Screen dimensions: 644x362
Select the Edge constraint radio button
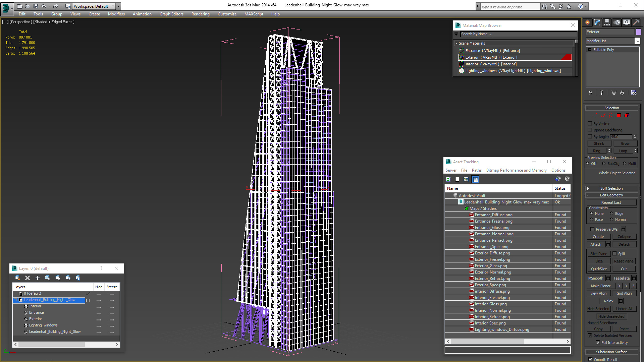[611, 214]
